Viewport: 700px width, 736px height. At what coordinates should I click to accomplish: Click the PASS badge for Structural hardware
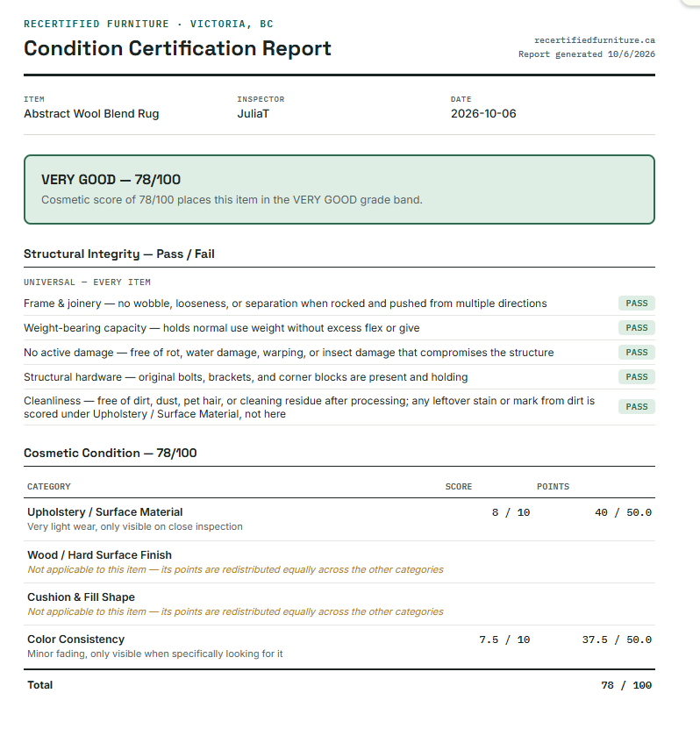point(636,377)
